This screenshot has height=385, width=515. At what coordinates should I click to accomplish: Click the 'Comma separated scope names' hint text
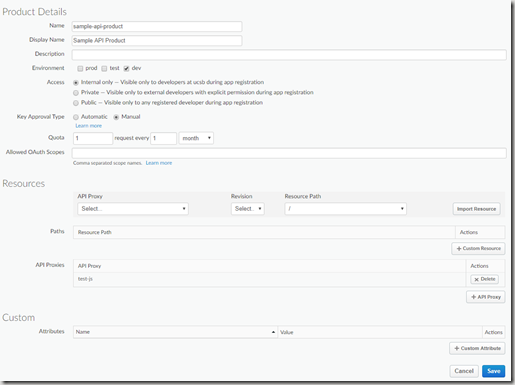coord(108,163)
